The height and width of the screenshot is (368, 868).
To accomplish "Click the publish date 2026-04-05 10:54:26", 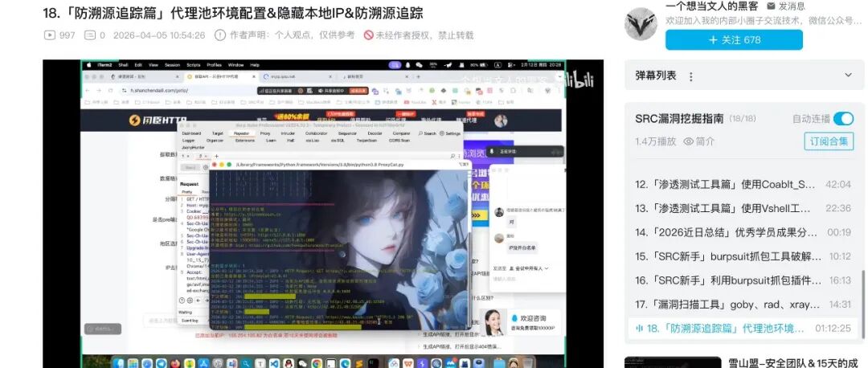I will pyautogui.click(x=159, y=35).
